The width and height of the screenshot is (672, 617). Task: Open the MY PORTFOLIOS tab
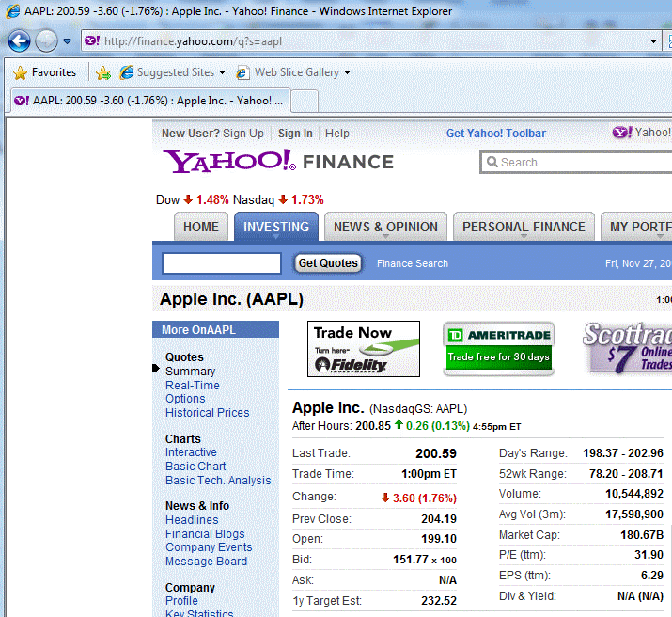636,227
